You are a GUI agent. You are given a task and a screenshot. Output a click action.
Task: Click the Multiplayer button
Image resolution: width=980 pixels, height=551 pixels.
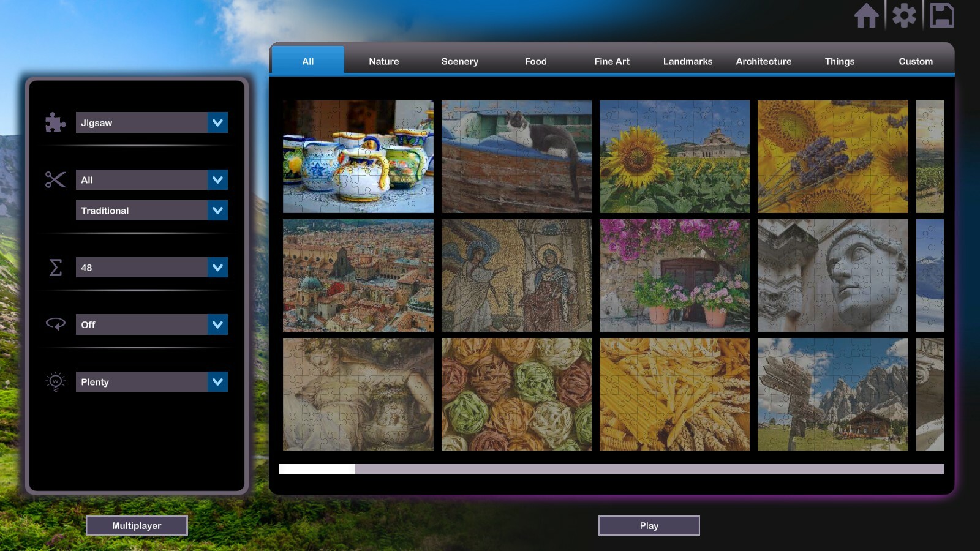pyautogui.click(x=137, y=525)
